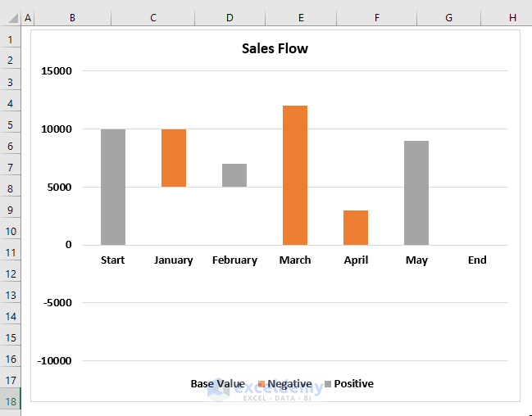The height and width of the screenshot is (416, 532).
Task: Click the gray Positive legend swatch
Action: (328, 384)
